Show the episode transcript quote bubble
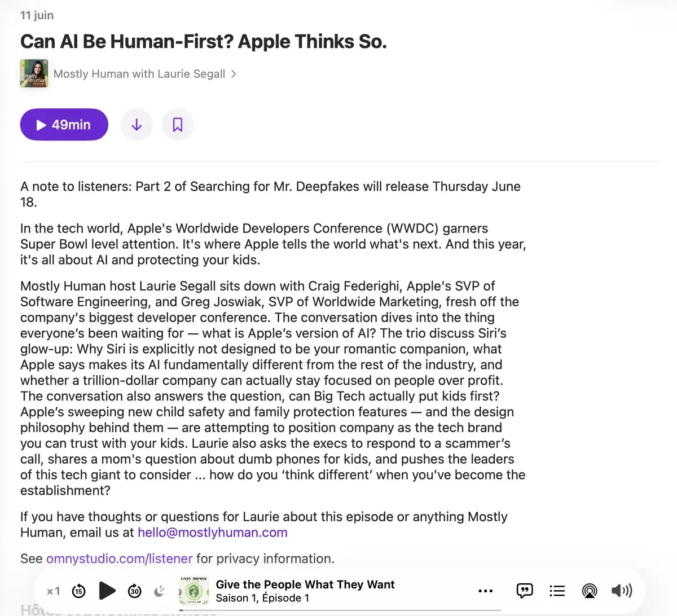The height and width of the screenshot is (616, 677). click(x=525, y=591)
